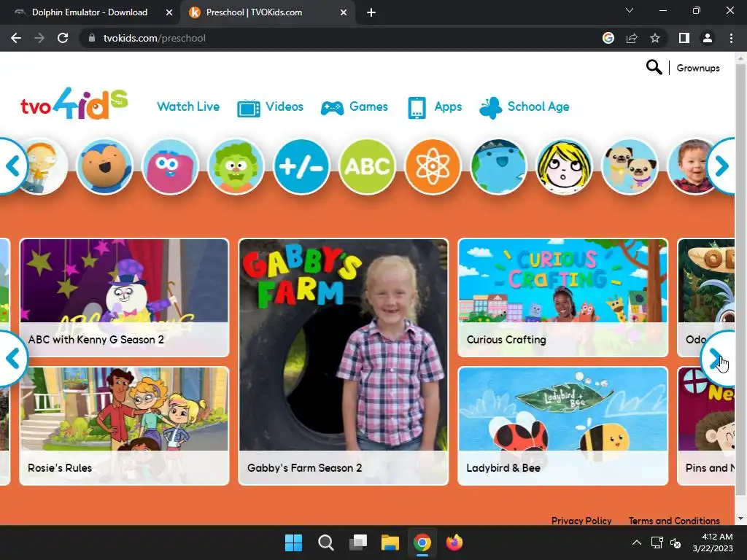Open a new browser tab

[x=371, y=12]
